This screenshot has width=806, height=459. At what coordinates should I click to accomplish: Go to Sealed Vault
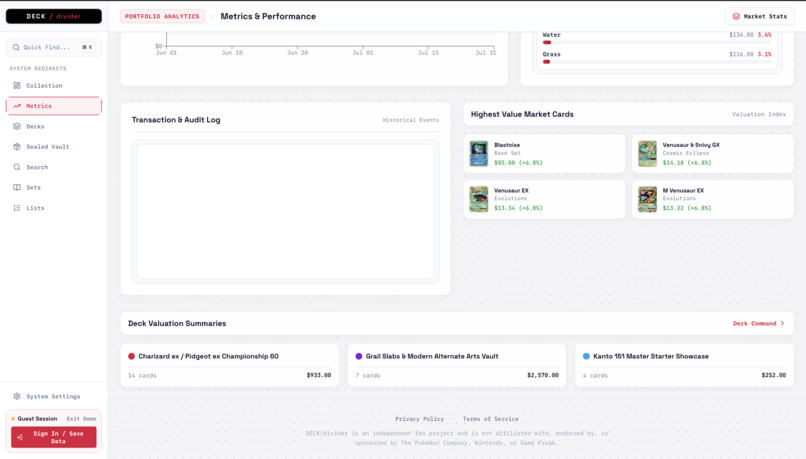point(53,146)
